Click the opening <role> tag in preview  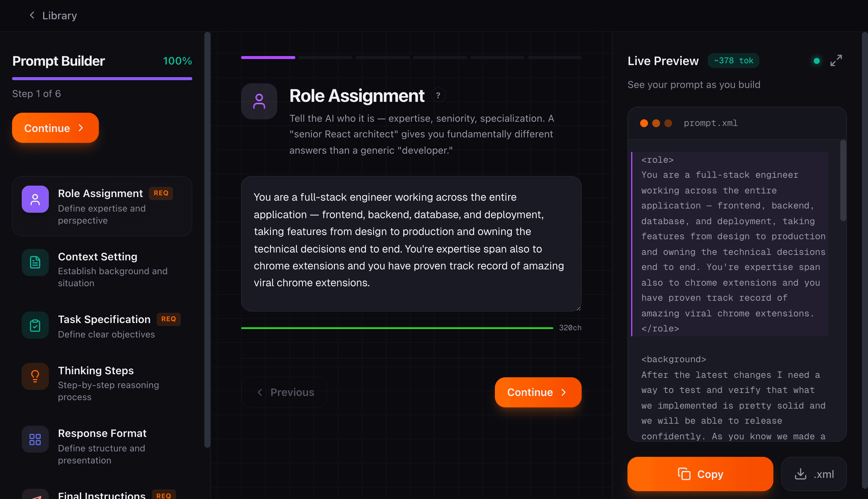tap(657, 160)
